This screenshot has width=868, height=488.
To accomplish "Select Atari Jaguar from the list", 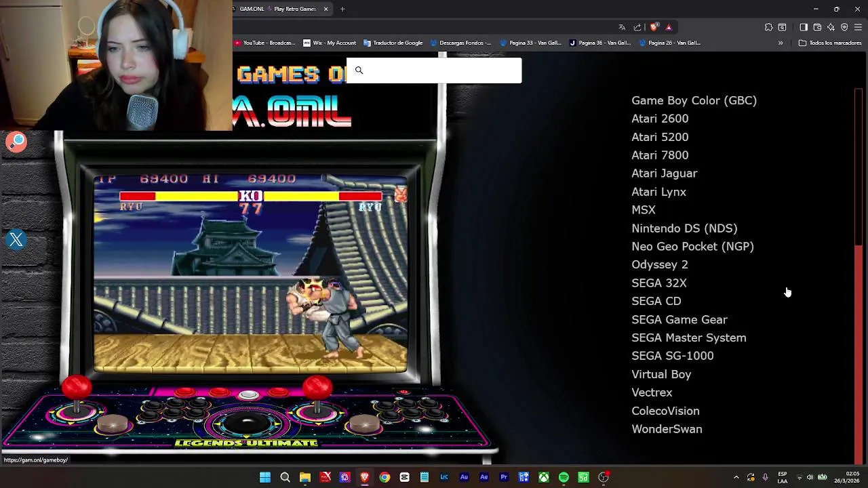I will pos(664,174).
